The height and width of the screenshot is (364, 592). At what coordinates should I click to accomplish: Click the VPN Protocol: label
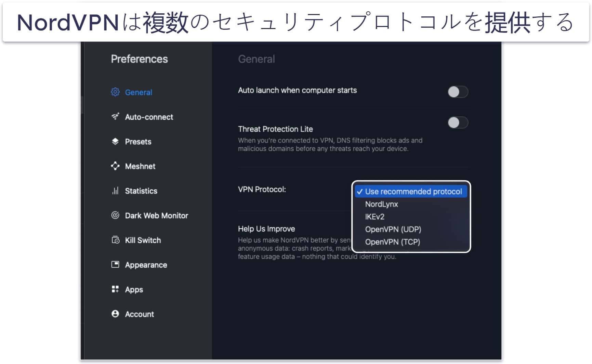262,189
